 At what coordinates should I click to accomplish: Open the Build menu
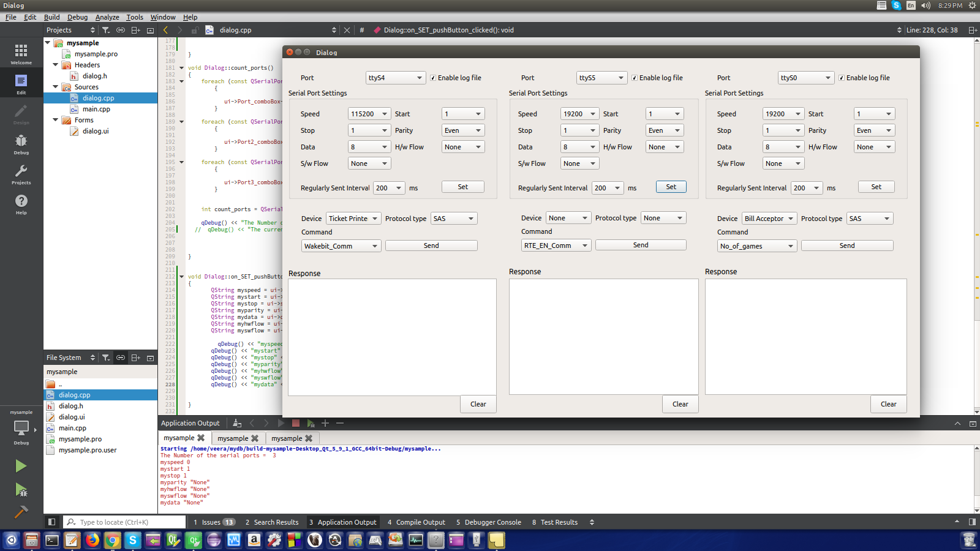click(51, 17)
